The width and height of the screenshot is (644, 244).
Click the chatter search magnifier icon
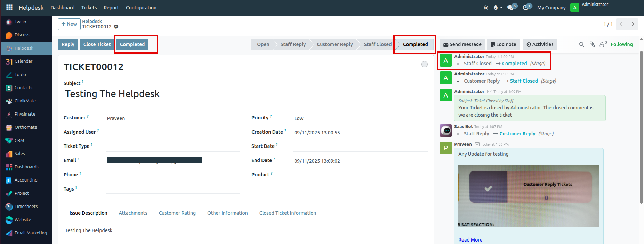coord(581,44)
